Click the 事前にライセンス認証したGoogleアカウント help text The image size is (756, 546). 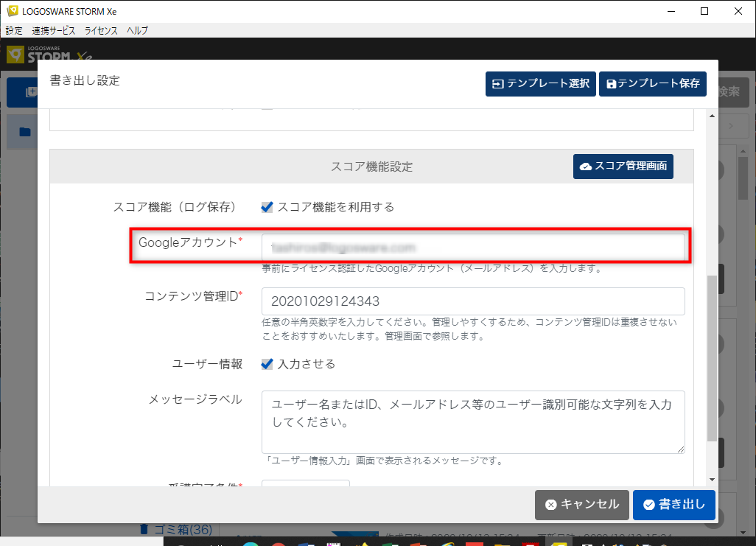[x=433, y=269]
